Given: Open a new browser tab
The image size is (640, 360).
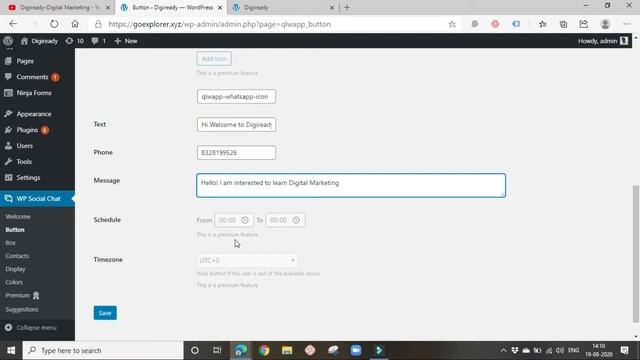Looking at the screenshot, I should tap(347, 7).
